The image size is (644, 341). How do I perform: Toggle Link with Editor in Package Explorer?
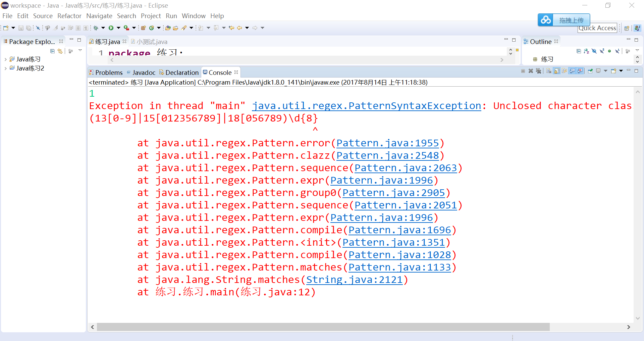pyautogui.click(x=60, y=51)
